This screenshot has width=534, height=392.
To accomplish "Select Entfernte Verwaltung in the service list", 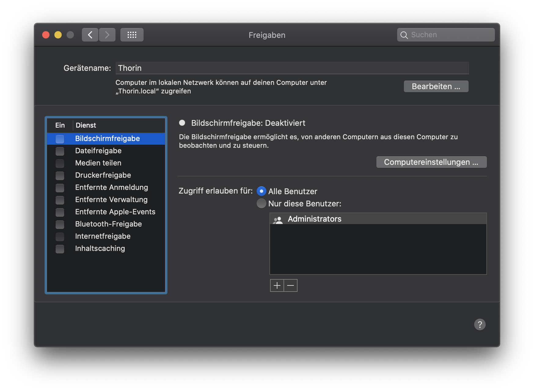I will [x=111, y=200].
